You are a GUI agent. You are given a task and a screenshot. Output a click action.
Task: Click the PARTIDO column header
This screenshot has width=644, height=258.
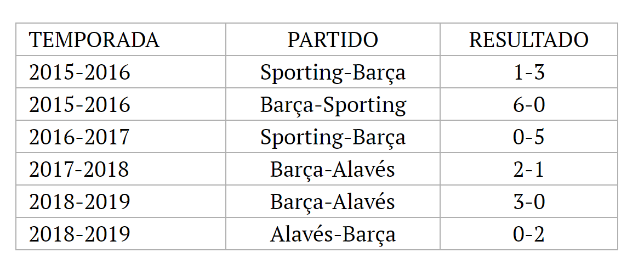[333, 40]
